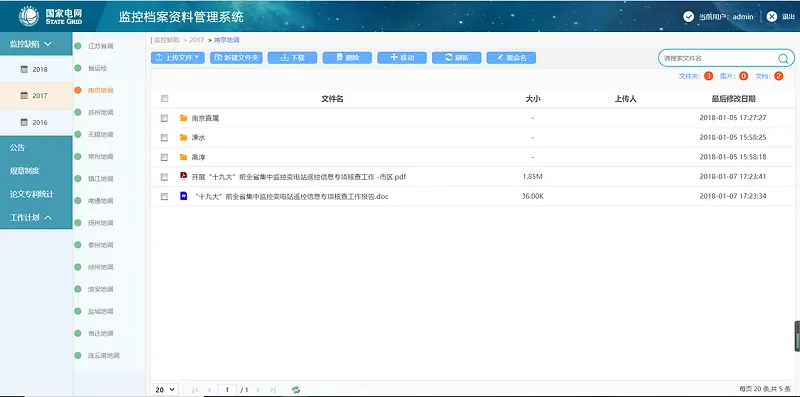Click the green dot beside 江苏省调
This screenshot has width=800, height=397.
(x=78, y=46)
